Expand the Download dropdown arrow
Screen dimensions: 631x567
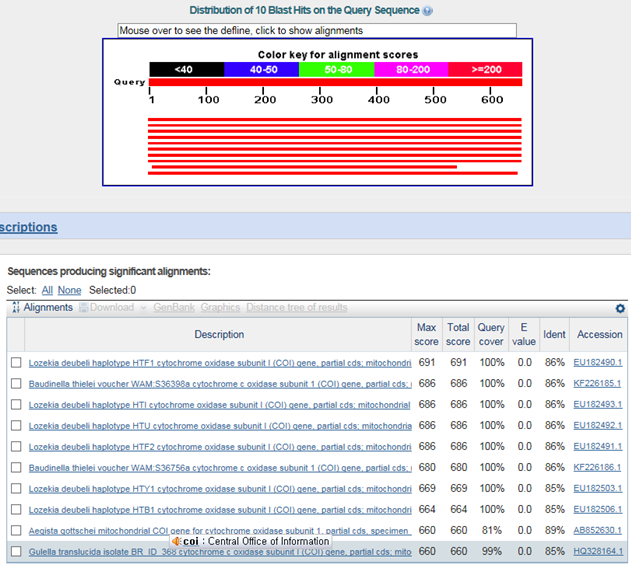click(x=143, y=308)
